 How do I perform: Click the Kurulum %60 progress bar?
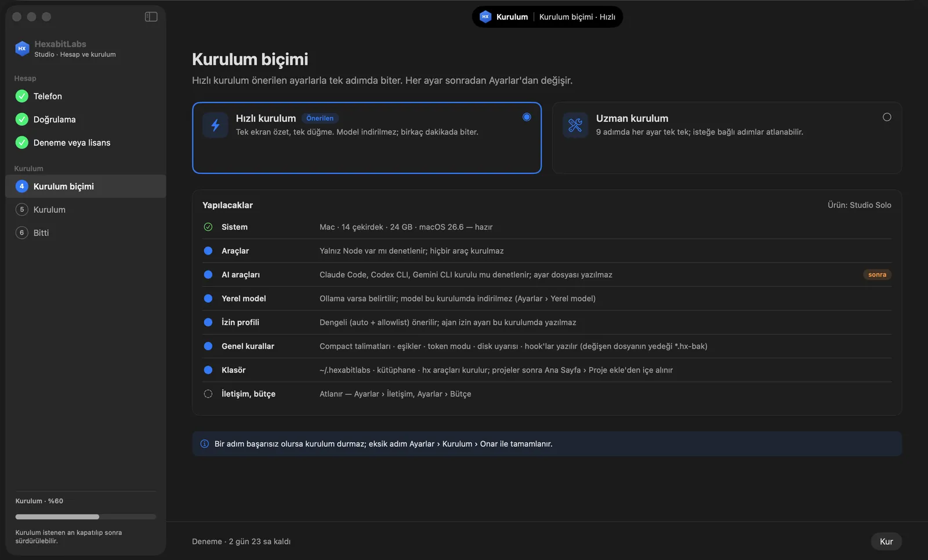tap(86, 517)
